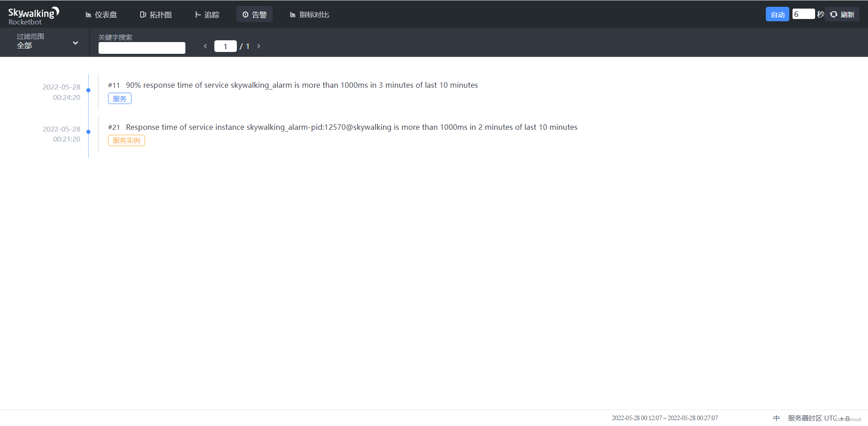Expand the 过滤范围 filter scope dropdown
This screenshot has height=426, width=868.
click(x=47, y=42)
